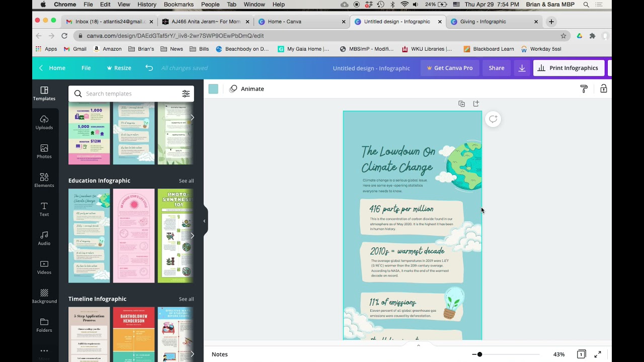This screenshot has height=362, width=644.
Task: Switch to the Giving - Infographic tab
Action: click(x=494, y=22)
